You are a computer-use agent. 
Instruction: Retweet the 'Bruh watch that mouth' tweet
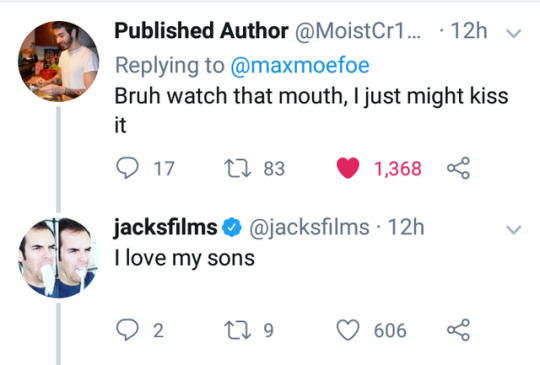(x=237, y=168)
